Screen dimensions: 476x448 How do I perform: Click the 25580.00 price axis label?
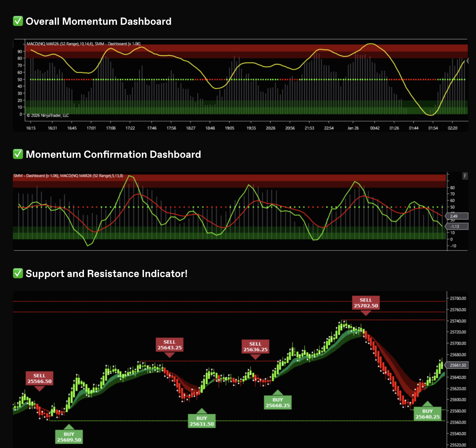coord(458,411)
